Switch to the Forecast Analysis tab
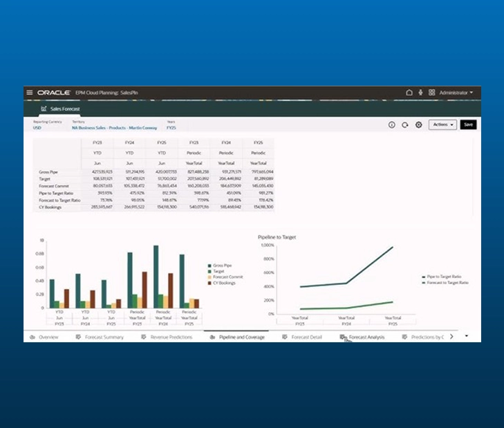504x428 pixels. (366, 337)
